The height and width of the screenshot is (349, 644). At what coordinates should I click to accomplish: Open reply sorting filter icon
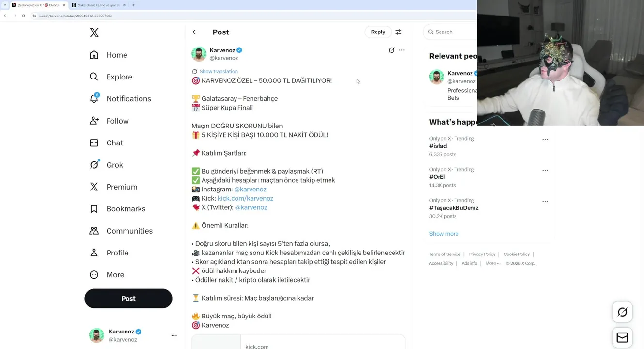[398, 32]
